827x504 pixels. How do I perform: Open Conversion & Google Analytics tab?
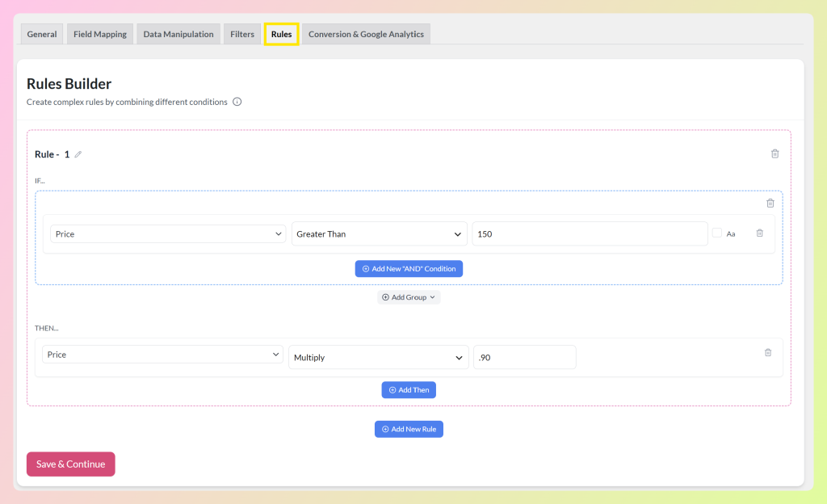coord(366,34)
